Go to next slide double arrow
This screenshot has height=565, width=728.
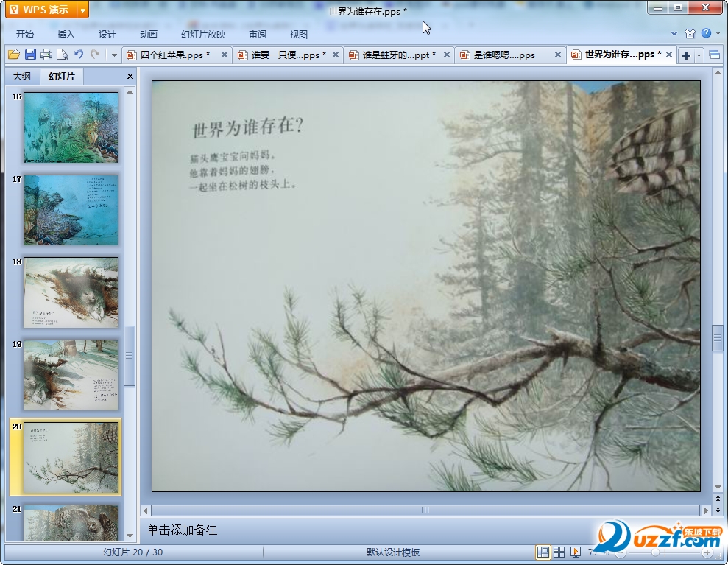(x=718, y=510)
